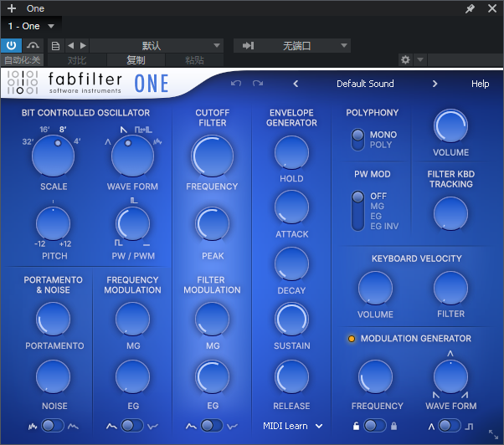The width and height of the screenshot is (504, 445).
Task: Click the Keyboard Velocity Filter knob
Action: (450, 288)
